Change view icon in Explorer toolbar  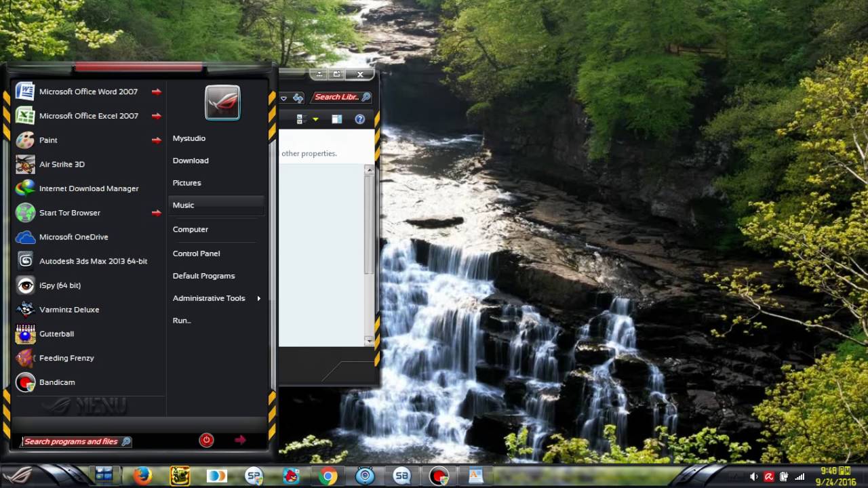302,119
